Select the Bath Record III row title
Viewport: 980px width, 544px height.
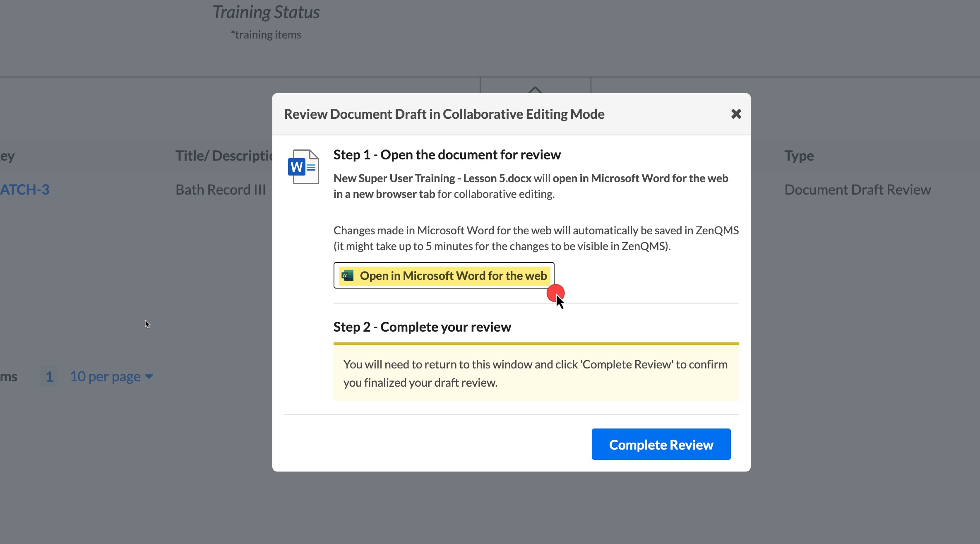click(221, 189)
